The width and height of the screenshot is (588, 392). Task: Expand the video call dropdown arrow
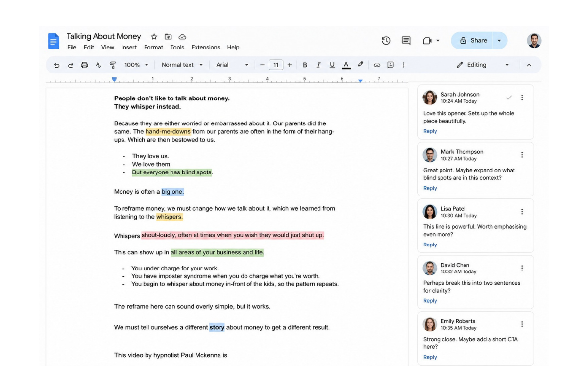(x=438, y=41)
